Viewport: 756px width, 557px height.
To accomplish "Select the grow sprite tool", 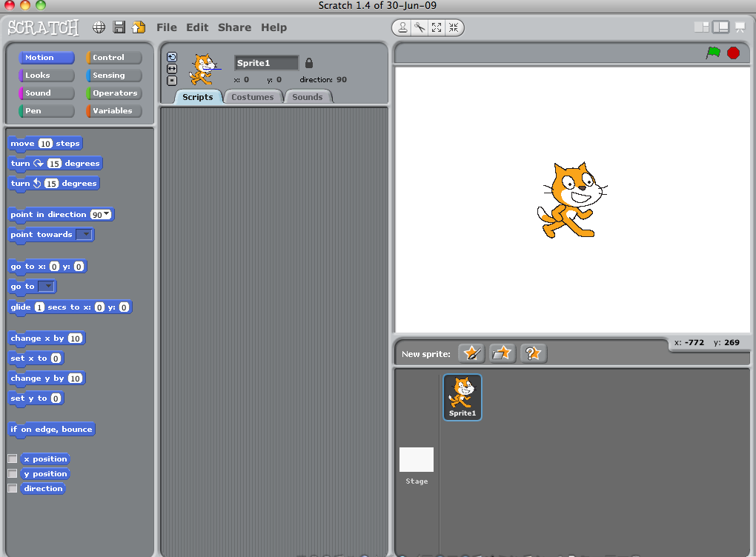I will (437, 27).
